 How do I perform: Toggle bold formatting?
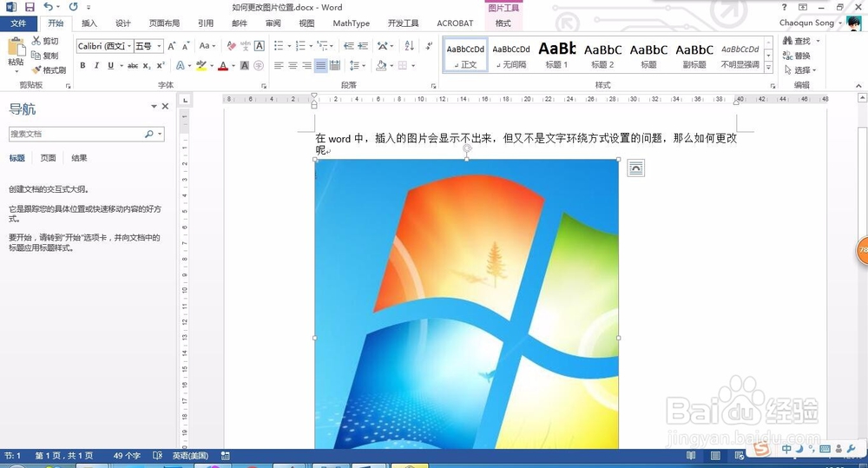point(82,65)
